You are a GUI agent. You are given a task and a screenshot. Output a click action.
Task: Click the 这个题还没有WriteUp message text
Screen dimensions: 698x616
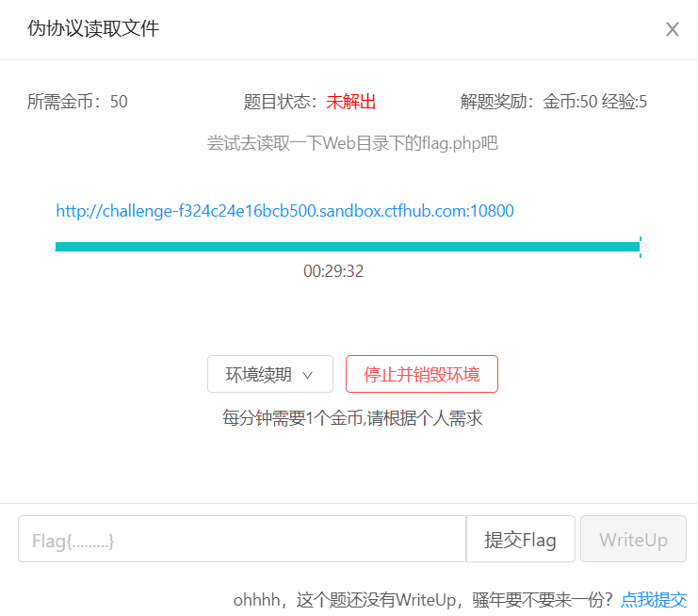423,599
